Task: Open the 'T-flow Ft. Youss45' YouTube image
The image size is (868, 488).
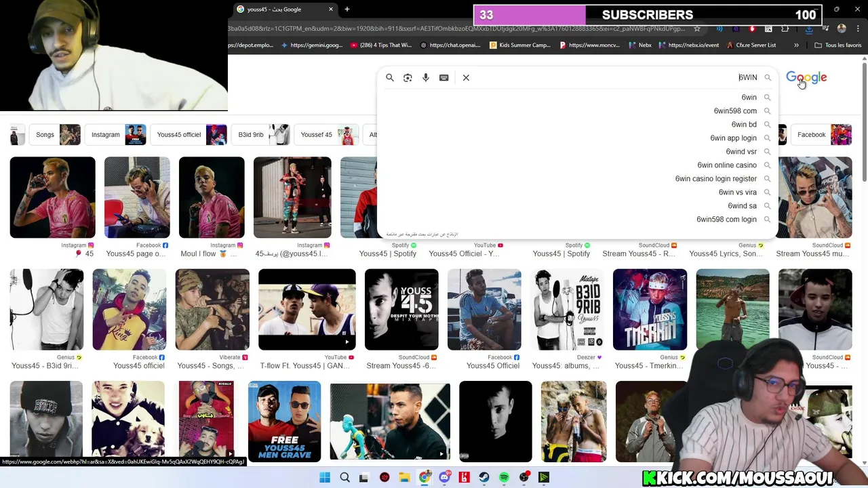Action: (x=307, y=309)
